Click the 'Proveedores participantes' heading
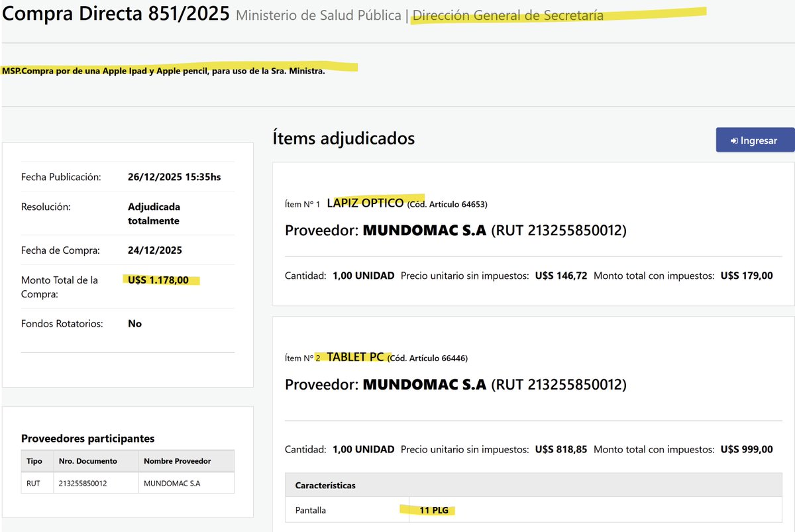 (87, 438)
